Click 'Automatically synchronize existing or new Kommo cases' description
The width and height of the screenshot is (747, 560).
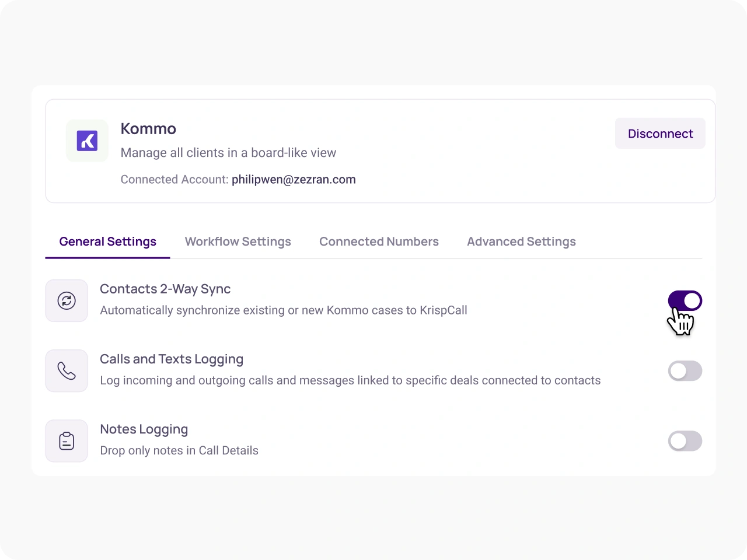click(284, 310)
